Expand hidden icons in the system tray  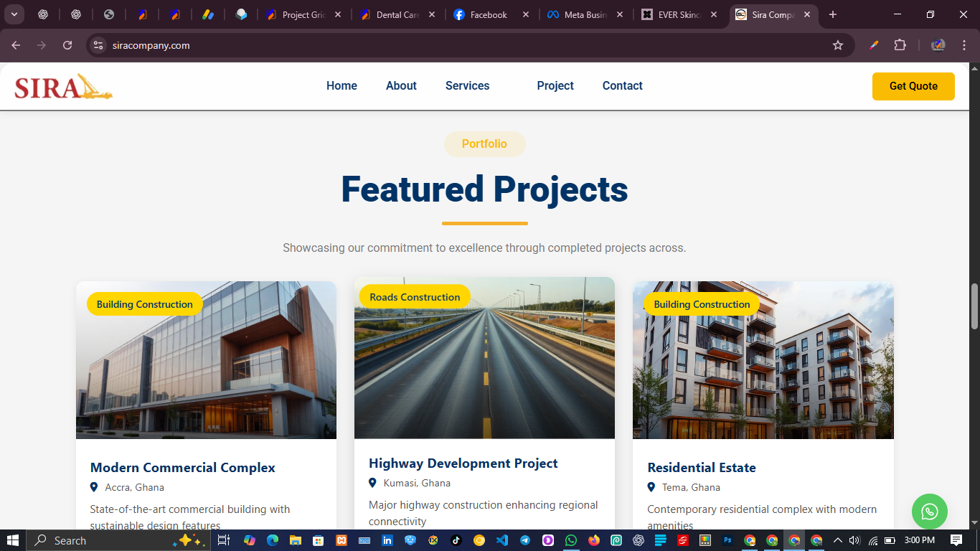(837, 540)
